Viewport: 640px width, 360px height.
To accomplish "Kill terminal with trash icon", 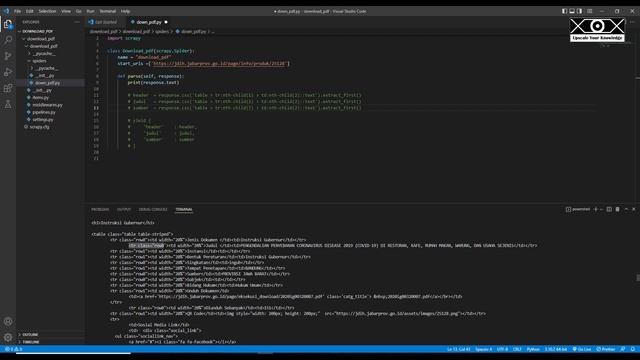I will [618, 209].
